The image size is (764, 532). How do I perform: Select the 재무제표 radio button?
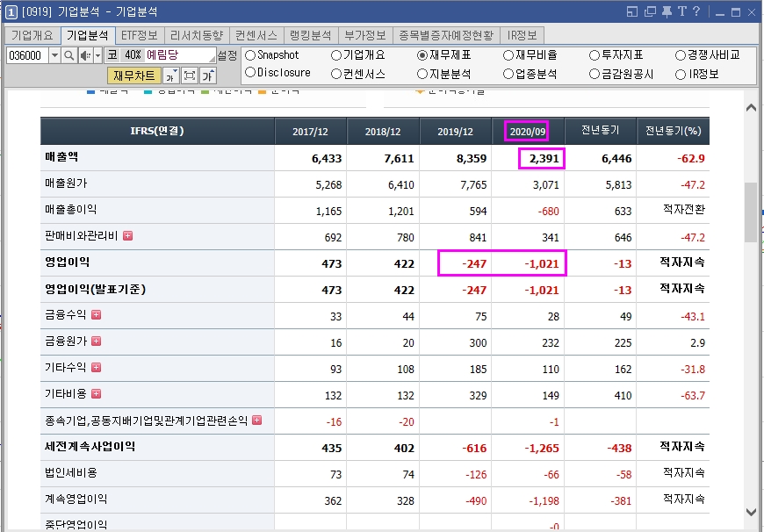point(422,55)
